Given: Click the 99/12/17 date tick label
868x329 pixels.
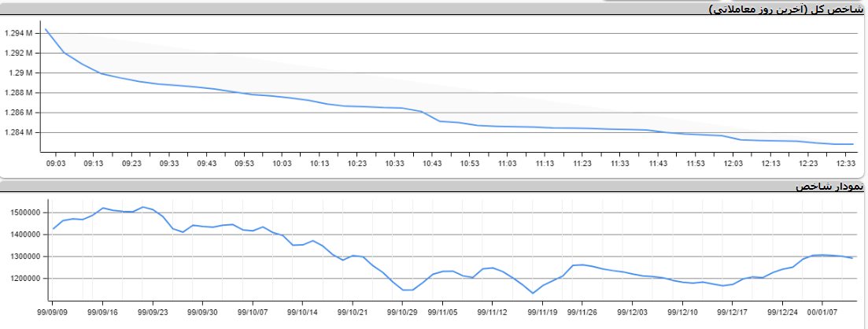Looking at the screenshot, I should (x=733, y=312).
